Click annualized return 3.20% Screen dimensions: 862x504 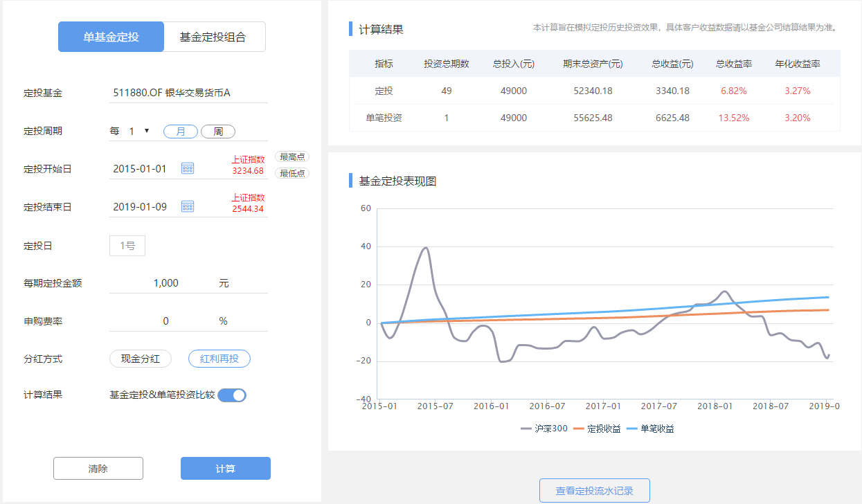(x=798, y=118)
